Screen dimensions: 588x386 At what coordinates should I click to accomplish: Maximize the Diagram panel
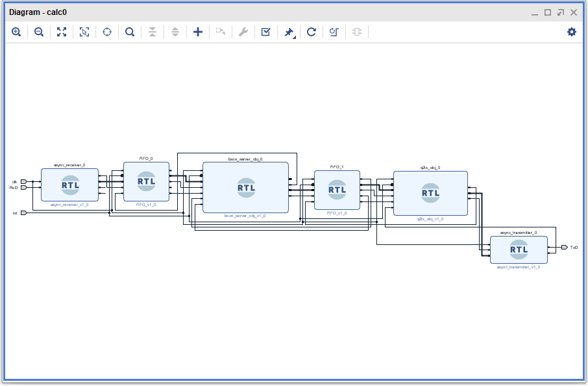[548, 12]
